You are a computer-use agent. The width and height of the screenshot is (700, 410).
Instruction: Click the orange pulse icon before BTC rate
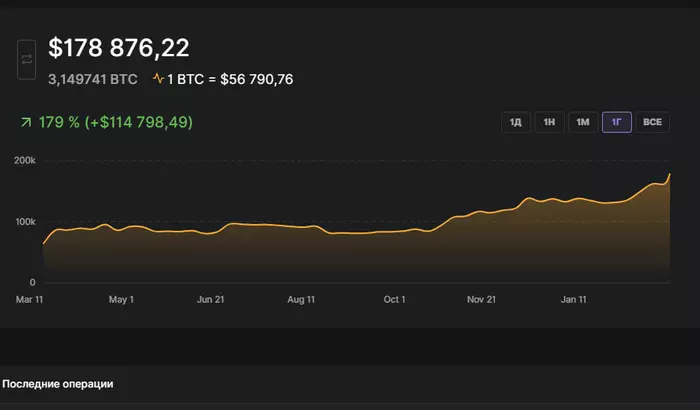(x=158, y=79)
